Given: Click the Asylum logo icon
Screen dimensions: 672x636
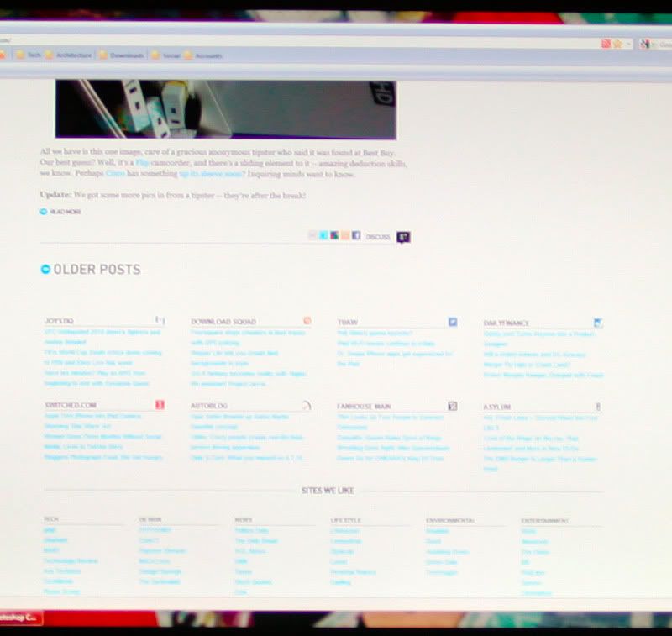Looking at the screenshot, I should click(x=598, y=407).
